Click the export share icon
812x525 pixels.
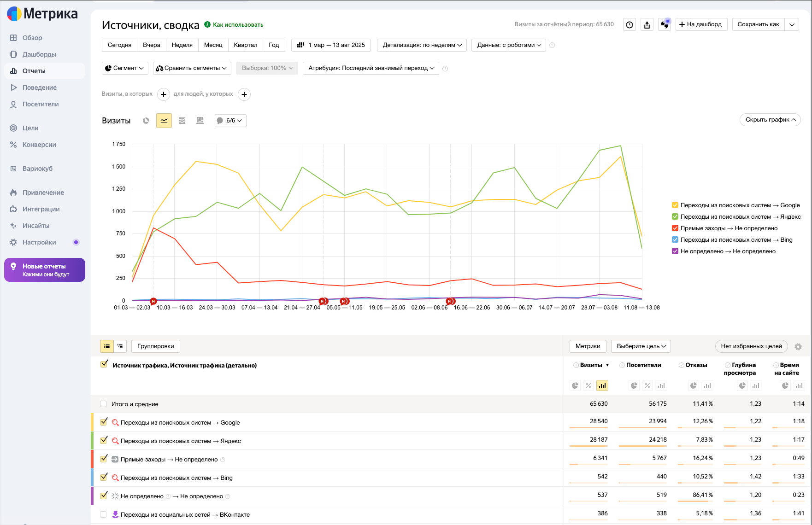coord(647,25)
